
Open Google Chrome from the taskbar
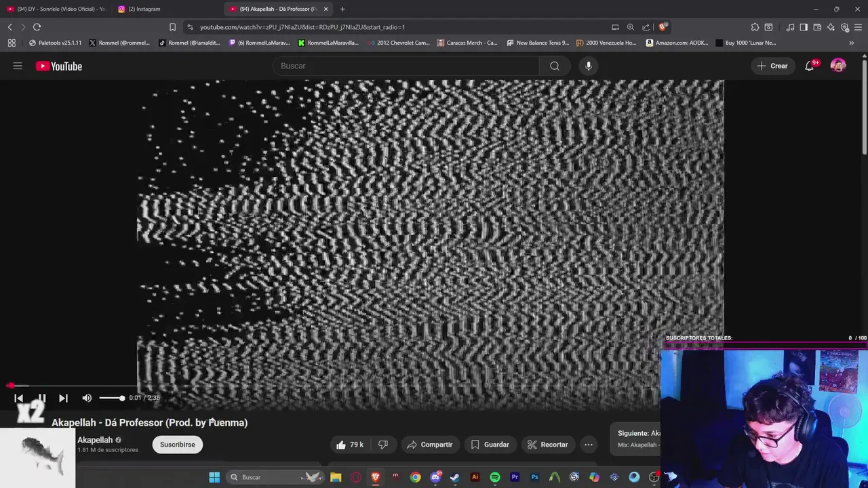[415, 477]
